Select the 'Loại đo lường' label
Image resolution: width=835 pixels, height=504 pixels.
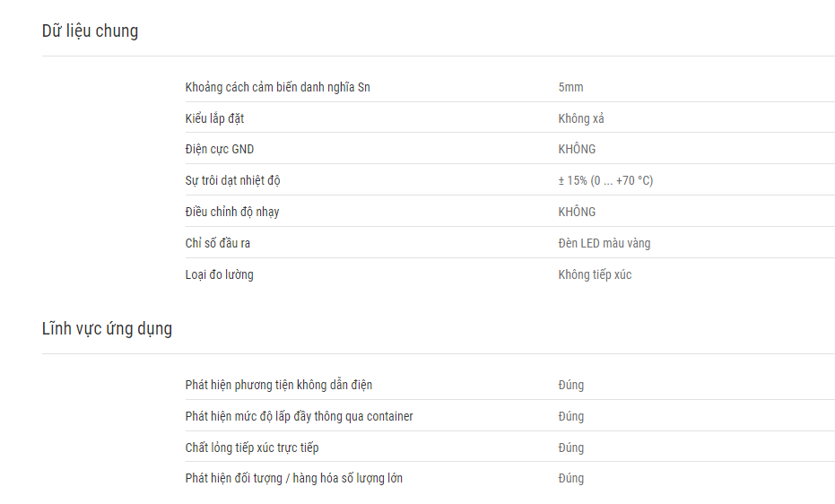[220, 274]
